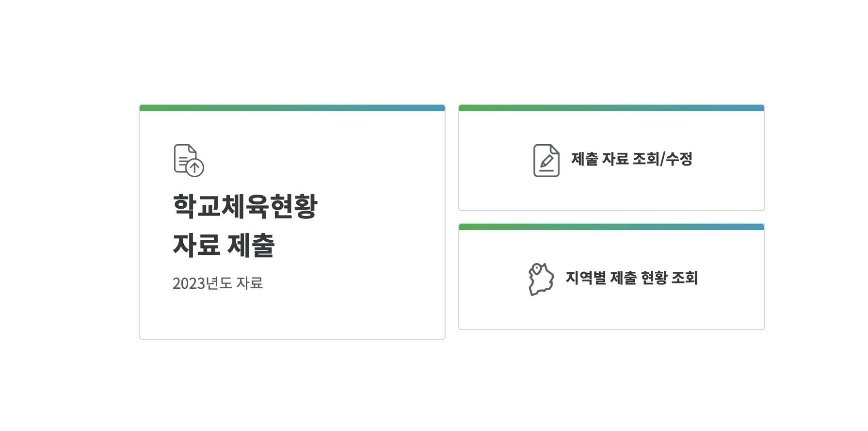This screenshot has height=431, width=868.
Task: Open the 제출 자료 조회/수정 card
Action: [x=611, y=158]
